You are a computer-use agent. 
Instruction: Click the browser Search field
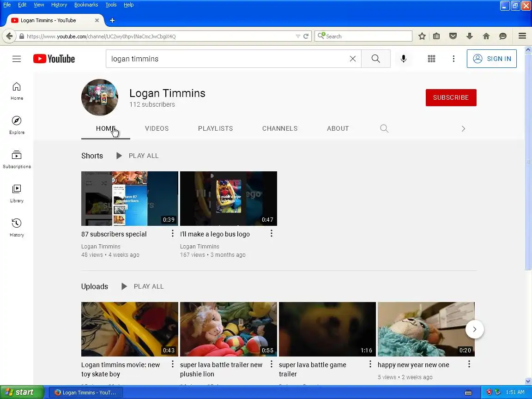(363, 36)
